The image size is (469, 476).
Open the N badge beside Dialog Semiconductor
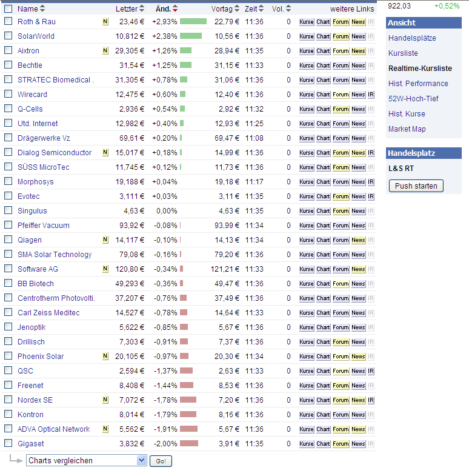point(105,152)
